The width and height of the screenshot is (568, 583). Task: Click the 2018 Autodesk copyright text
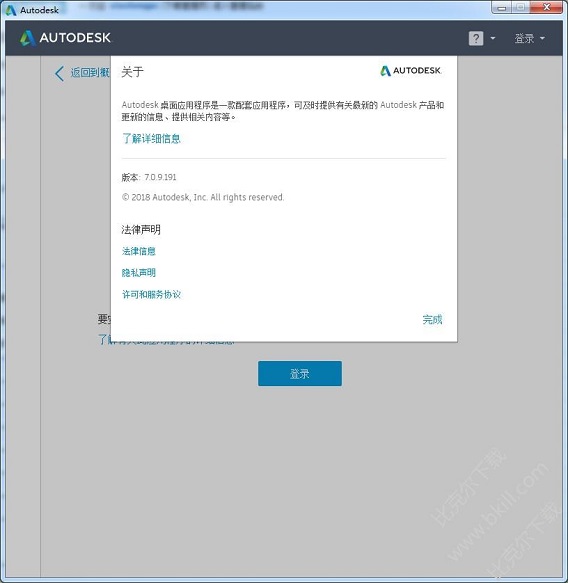pos(203,197)
